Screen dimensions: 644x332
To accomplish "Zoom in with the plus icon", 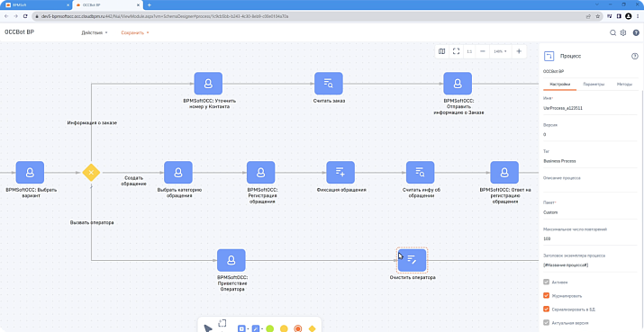I will pos(519,51).
